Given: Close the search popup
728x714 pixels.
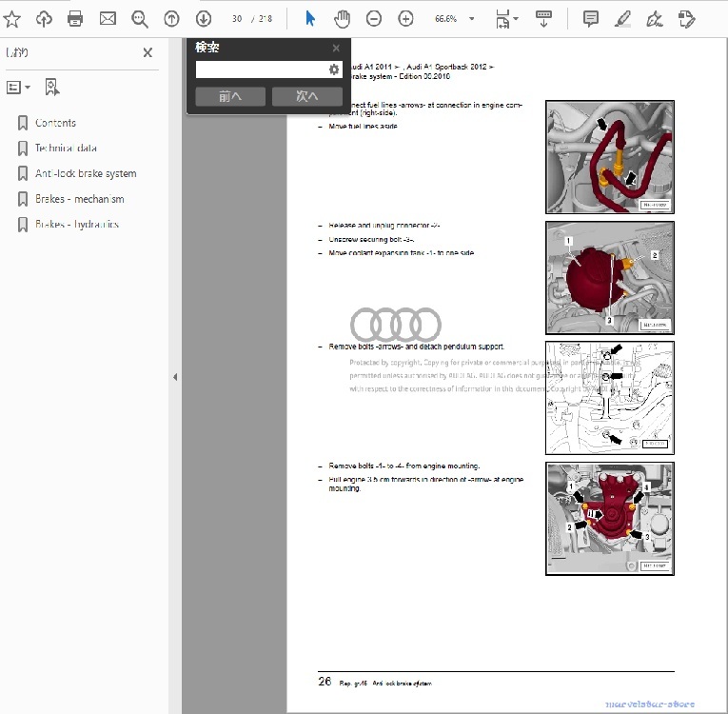Looking at the screenshot, I should point(336,48).
